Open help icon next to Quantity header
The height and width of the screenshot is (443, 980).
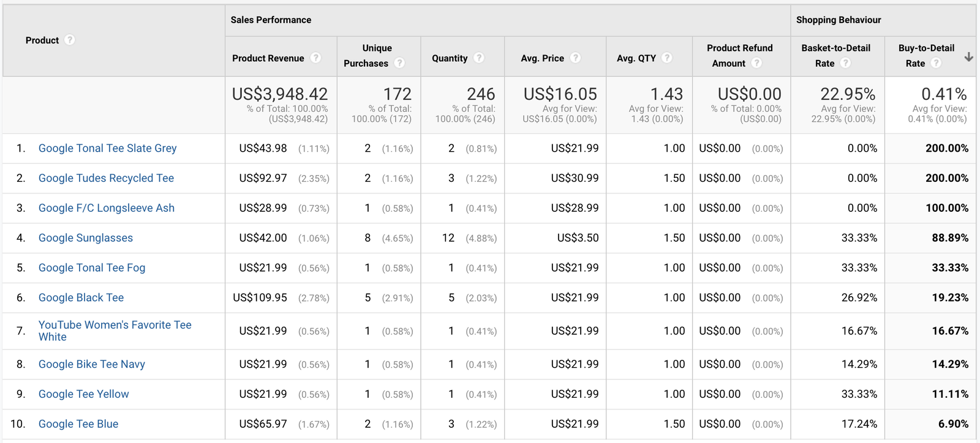[479, 58]
